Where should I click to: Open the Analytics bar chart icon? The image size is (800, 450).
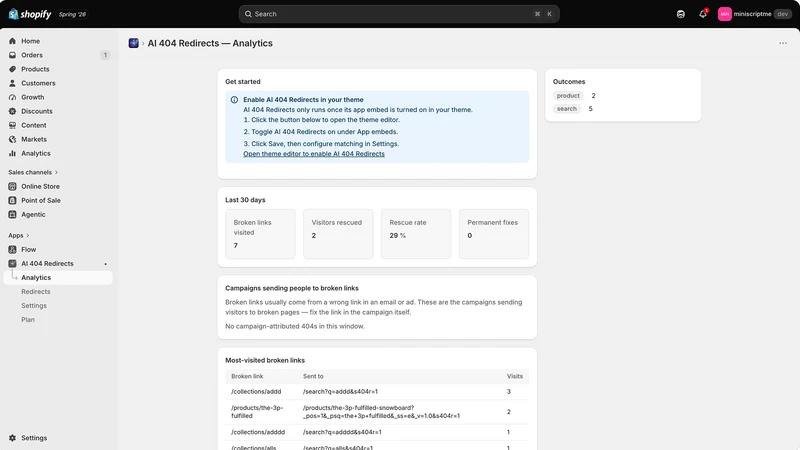[12, 153]
